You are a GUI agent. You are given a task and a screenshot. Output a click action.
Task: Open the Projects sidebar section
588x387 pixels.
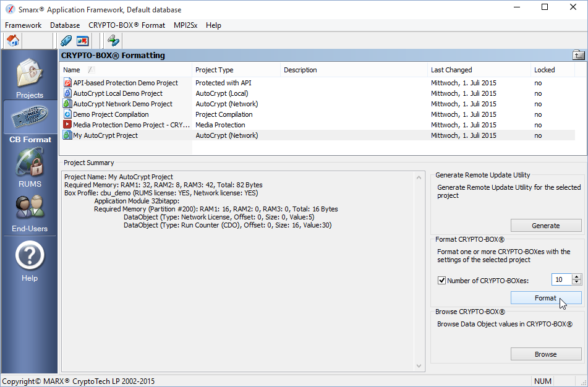tap(30, 77)
